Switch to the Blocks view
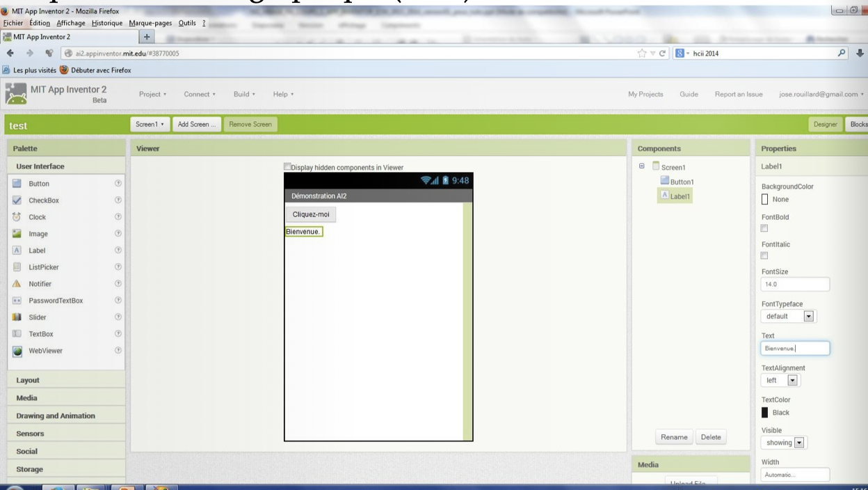The image size is (868, 490). [x=858, y=125]
